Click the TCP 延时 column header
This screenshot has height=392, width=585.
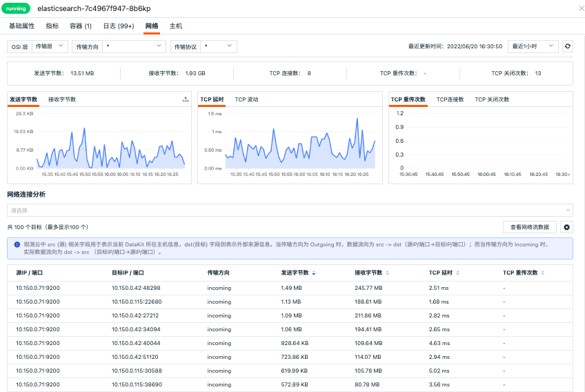439,273
